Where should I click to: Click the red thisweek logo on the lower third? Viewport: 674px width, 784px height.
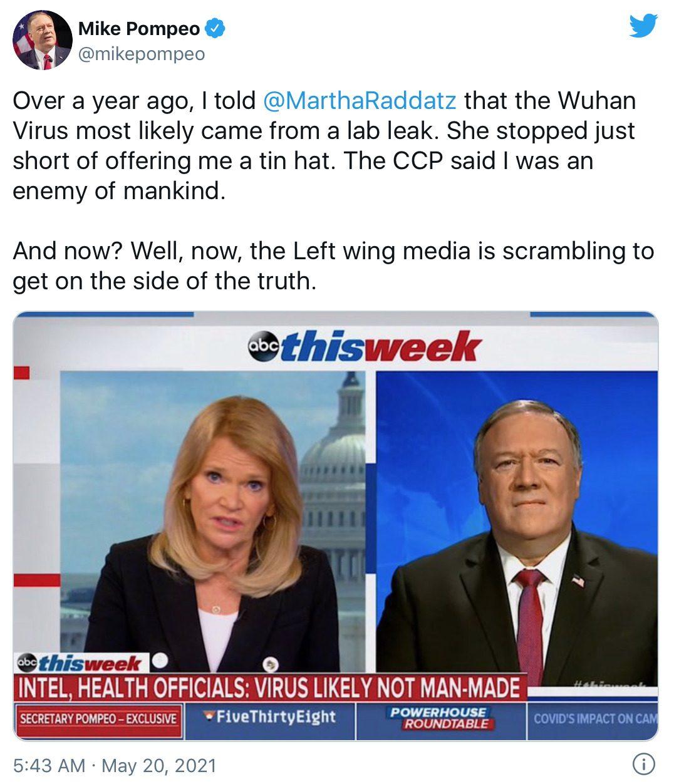tap(92, 663)
